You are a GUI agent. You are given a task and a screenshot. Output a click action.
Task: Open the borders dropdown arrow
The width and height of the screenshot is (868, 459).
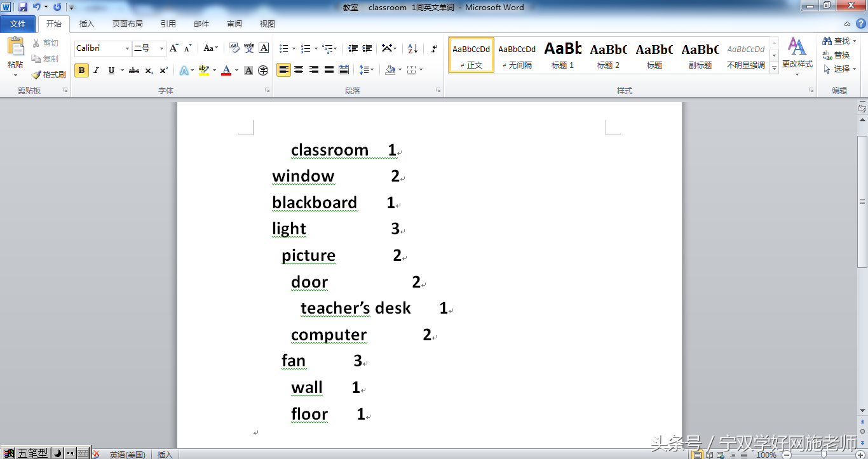(x=421, y=70)
